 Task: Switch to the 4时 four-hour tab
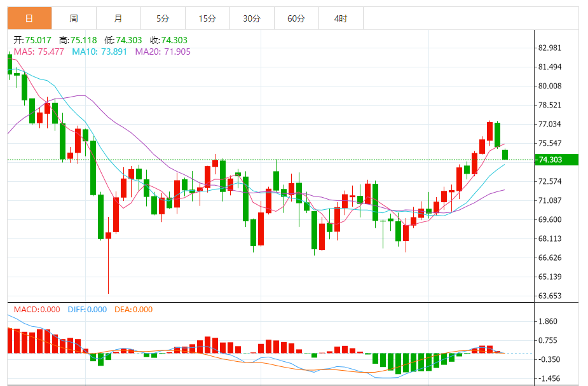coord(341,18)
